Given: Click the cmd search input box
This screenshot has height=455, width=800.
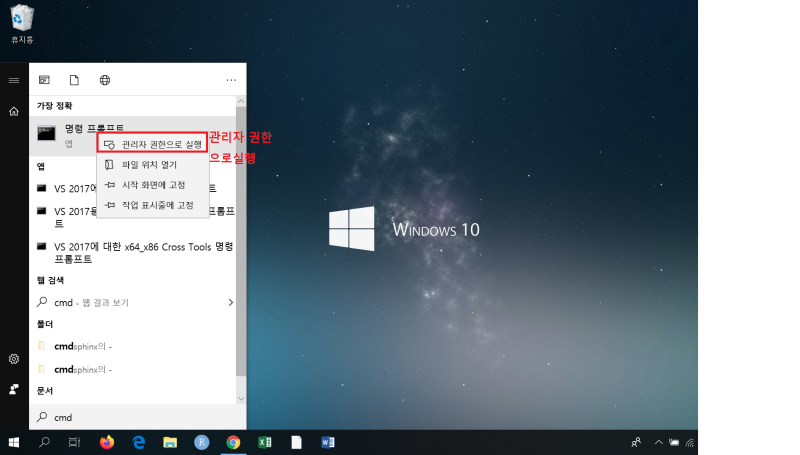Looking at the screenshot, I should tap(138, 417).
